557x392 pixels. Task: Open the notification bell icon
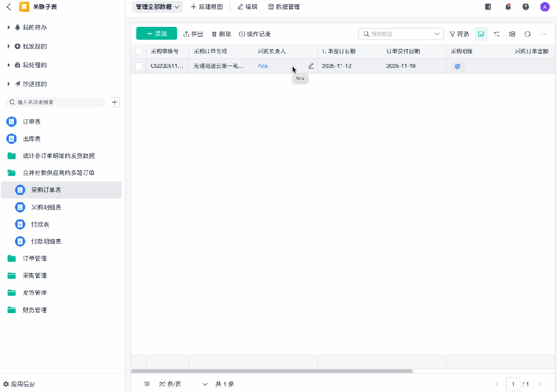pos(508,7)
